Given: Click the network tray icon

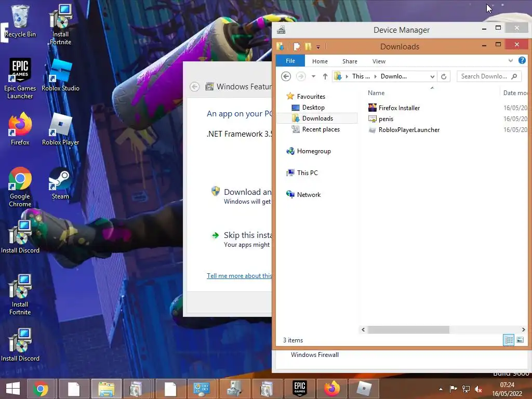Looking at the screenshot, I should [466, 389].
